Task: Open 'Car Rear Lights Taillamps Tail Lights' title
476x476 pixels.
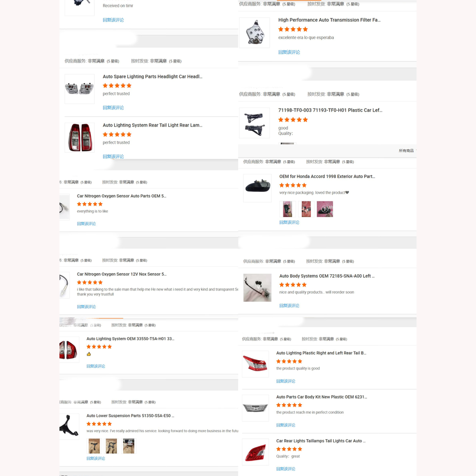Action: [321, 441]
